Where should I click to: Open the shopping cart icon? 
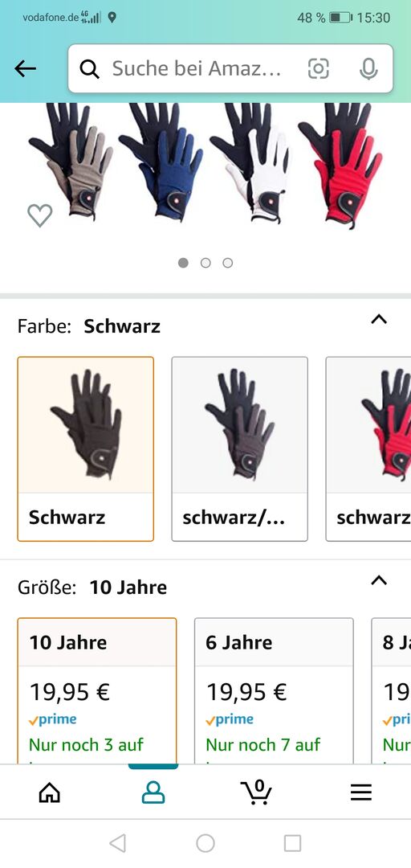point(257,792)
